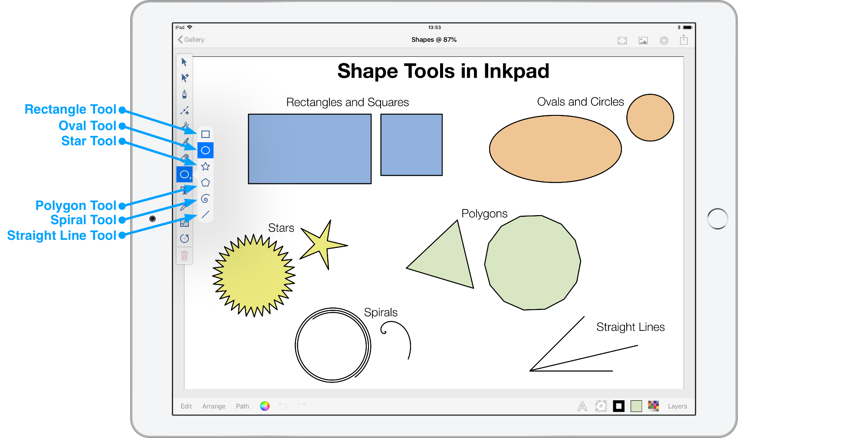Choose the Rectangle tool in flyout
The height and width of the screenshot is (438, 868).
click(x=205, y=134)
